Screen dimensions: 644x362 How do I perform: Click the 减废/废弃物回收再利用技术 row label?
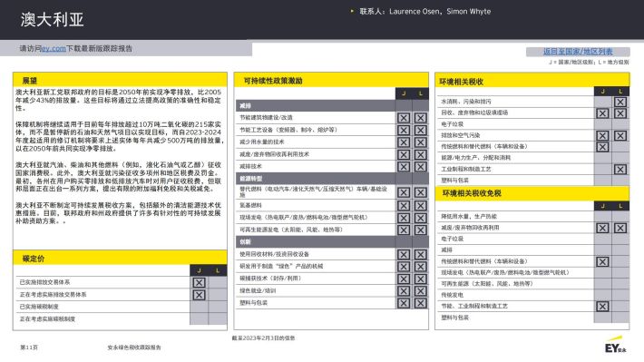274,154
